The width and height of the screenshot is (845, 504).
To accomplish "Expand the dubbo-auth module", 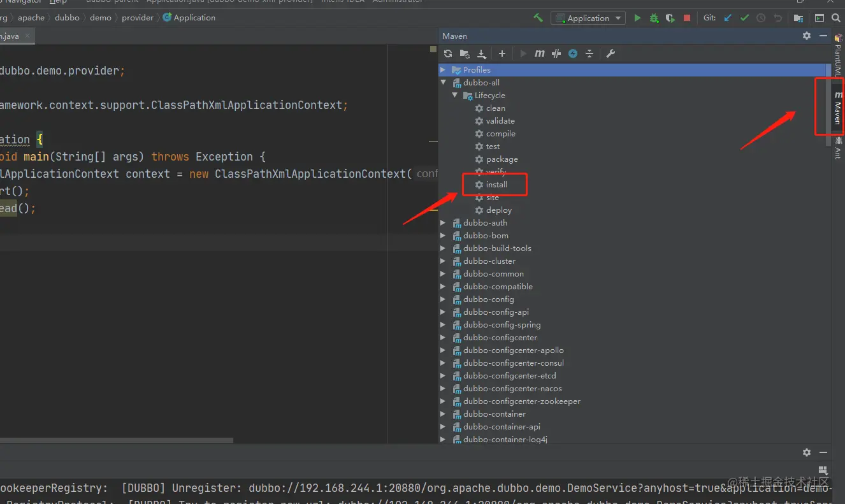I will pos(443,222).
